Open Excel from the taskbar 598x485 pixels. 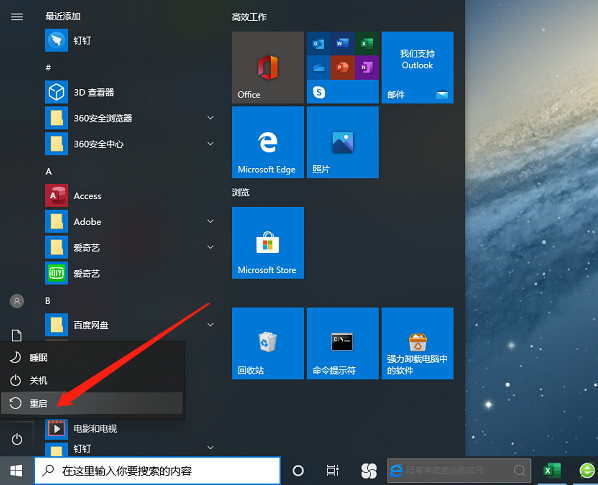tap(552, 471)
